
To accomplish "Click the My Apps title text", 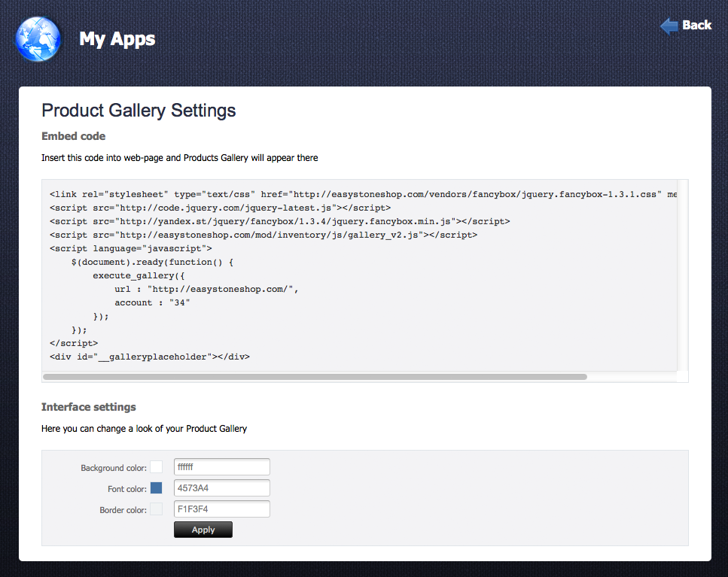I will click(117, 39).
